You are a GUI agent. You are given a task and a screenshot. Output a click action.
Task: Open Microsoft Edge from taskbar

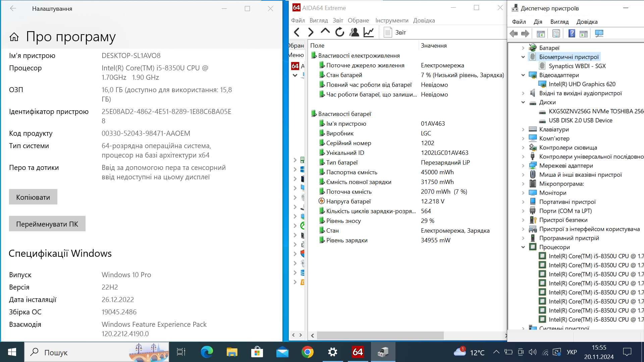click(207, 352)
